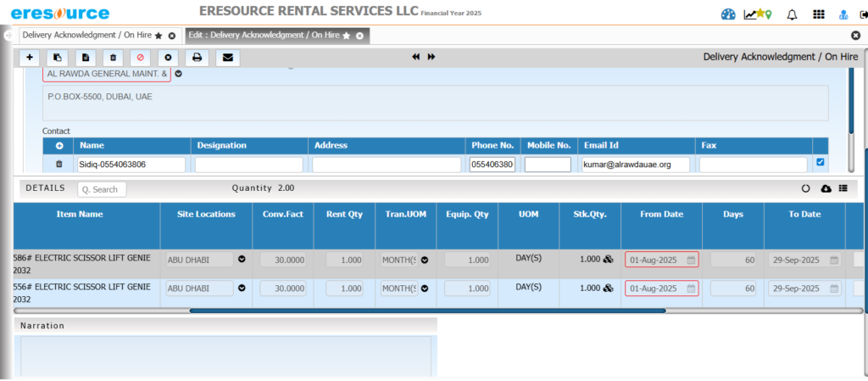Expand the AL RAWDA GENERAL MAINT customer dropdown
The image size is (868, 381).
pyautogui.click(x=179, y=74)
